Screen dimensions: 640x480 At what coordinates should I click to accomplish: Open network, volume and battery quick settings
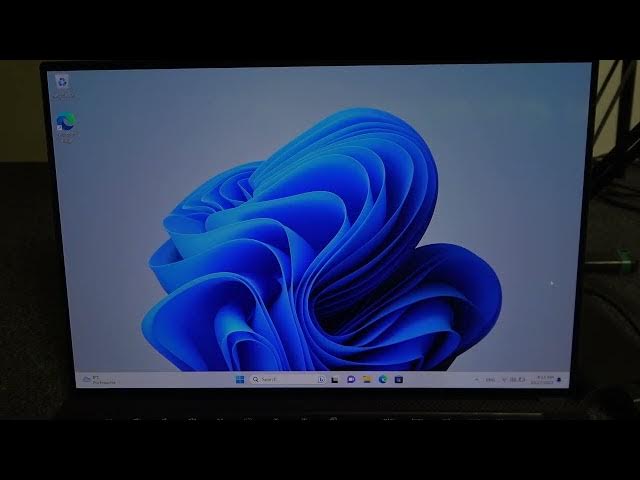[513, 380]
